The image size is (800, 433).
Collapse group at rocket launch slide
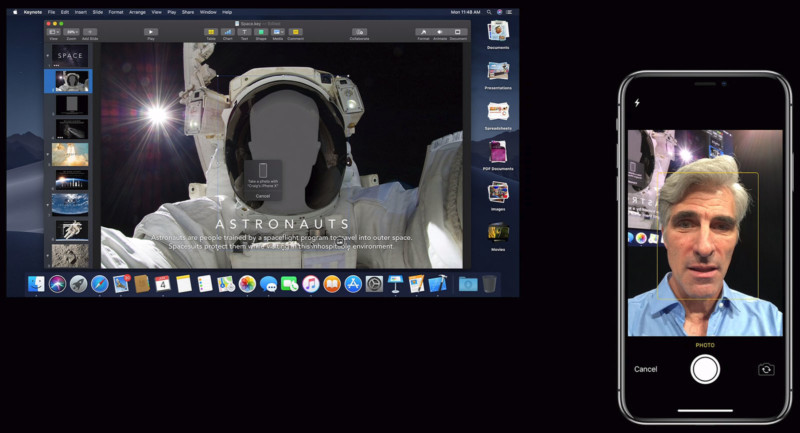tap(47, 154)
